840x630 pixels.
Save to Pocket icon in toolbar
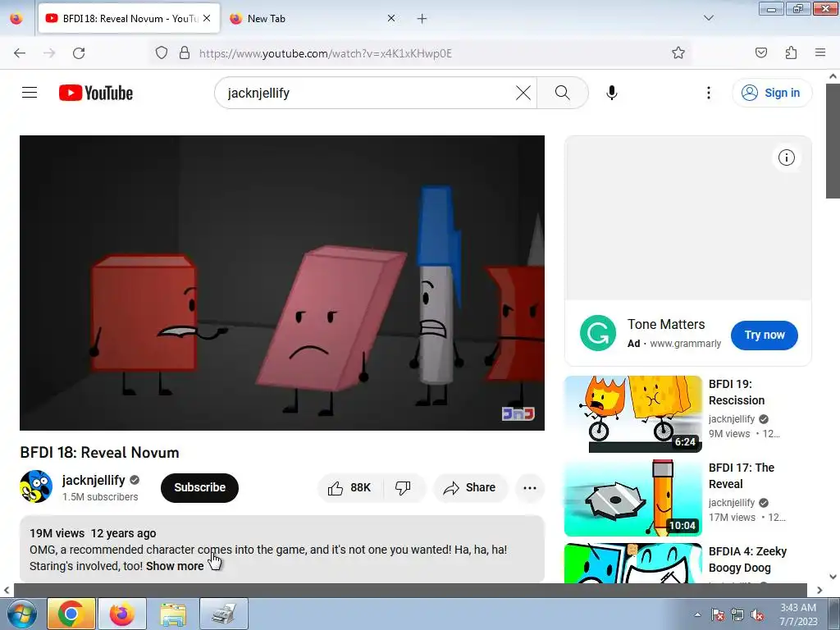pos(760,53)
